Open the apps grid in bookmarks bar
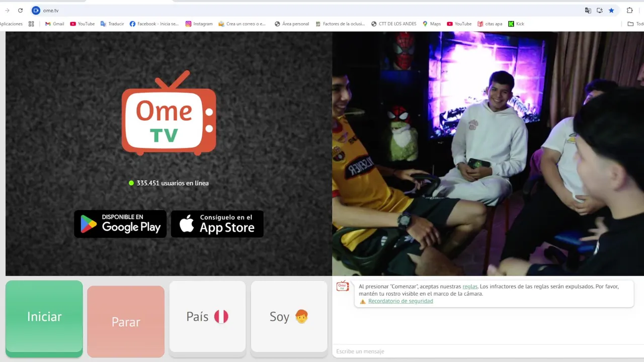This screenshot has width=644, height=362. [x=31, y=24]
